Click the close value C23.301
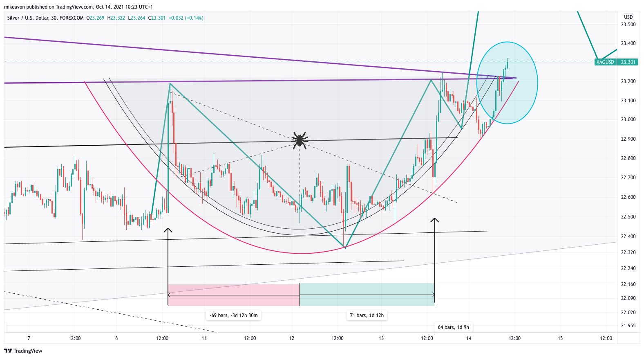Image resolution: width=644 pixels, height=358 pixels. click(157, 18)
